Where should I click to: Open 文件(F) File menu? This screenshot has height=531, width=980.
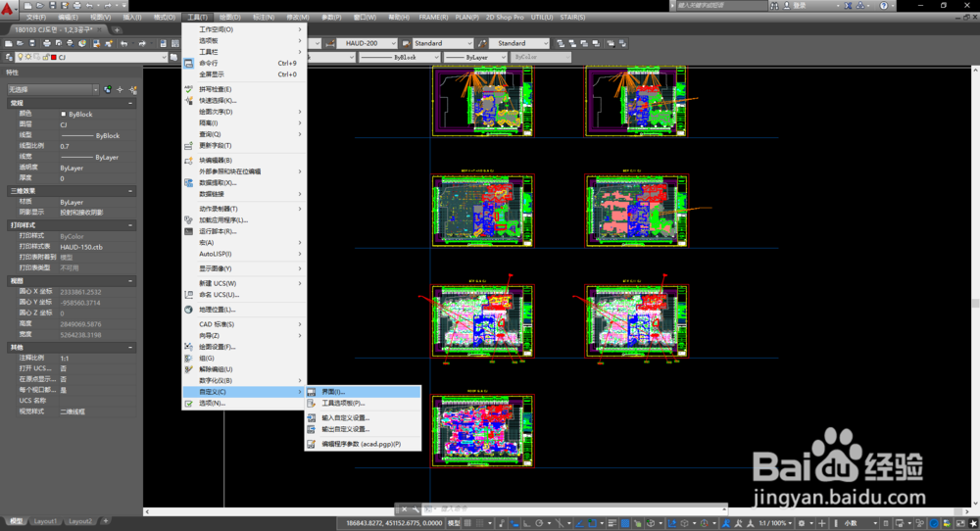pyautogui.click(x=35, y=17)
